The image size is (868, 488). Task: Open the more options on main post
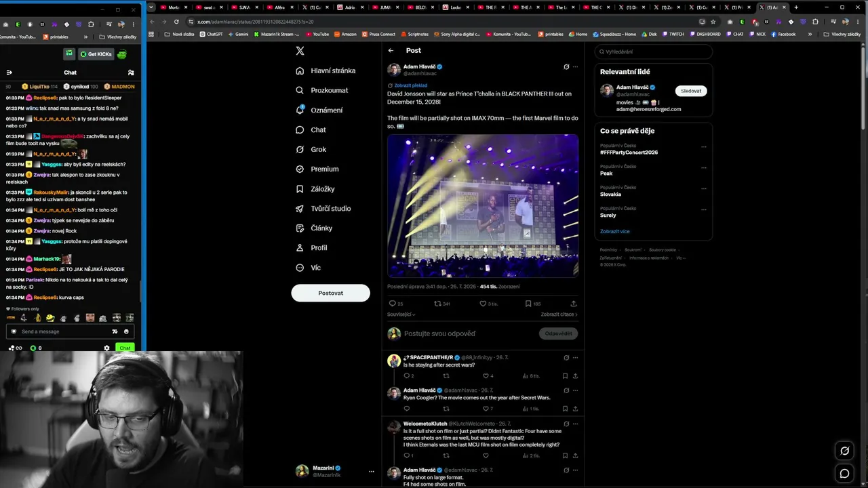pyautogui.click(x=575, y=67)
